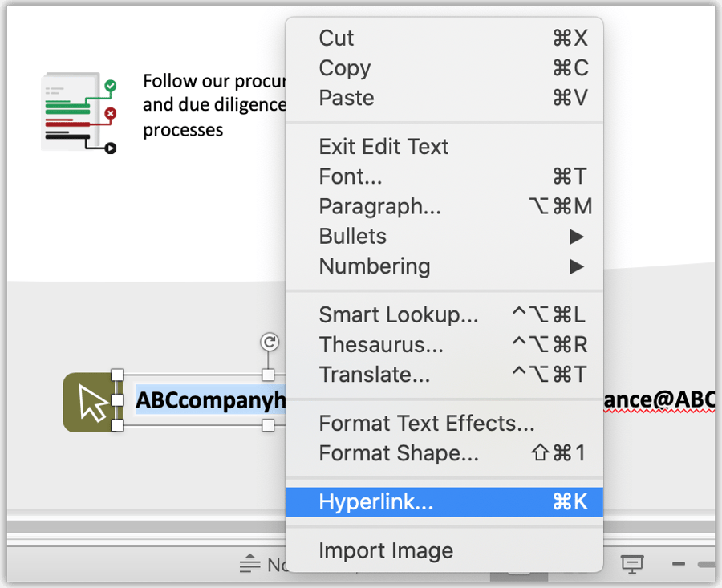Choose Hyperlink... from the context menu
The width and height of the screenshot is (722, 588).
click(x=377, y=501)
